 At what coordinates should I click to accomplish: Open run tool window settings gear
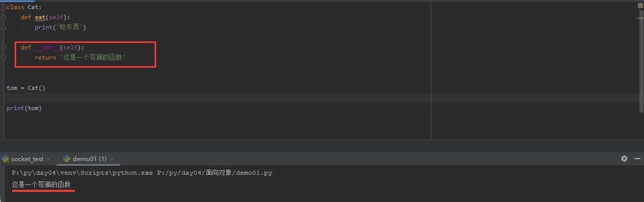click(x=624, y=159)
